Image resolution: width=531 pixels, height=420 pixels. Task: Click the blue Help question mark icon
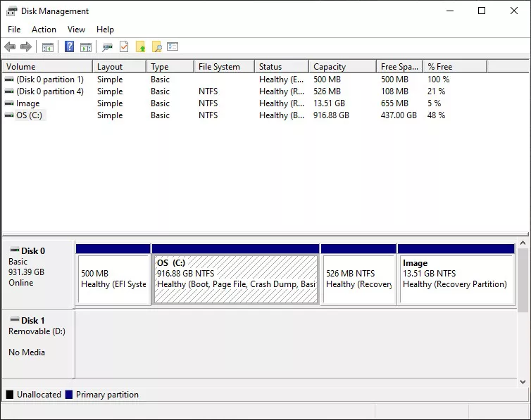[69, 47]
